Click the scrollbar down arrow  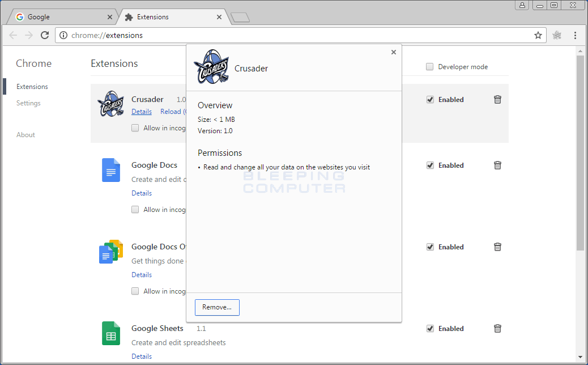(580, 357)
